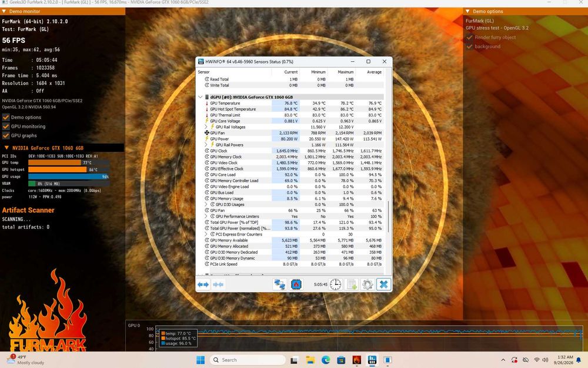588x368 pixels.
Task: Select GPU Hot Spot Temperature row
Action: (293, 110)
